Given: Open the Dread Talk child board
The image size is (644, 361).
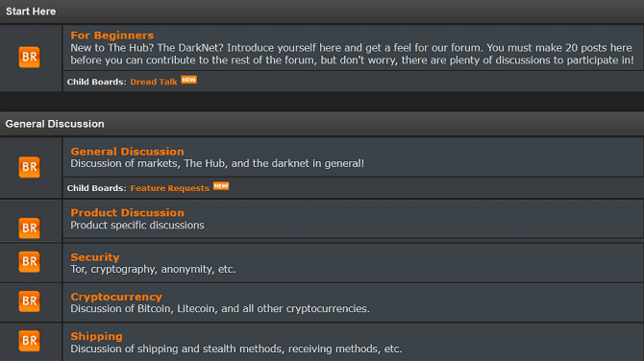Looking at the screenshot, I should 154,82.
